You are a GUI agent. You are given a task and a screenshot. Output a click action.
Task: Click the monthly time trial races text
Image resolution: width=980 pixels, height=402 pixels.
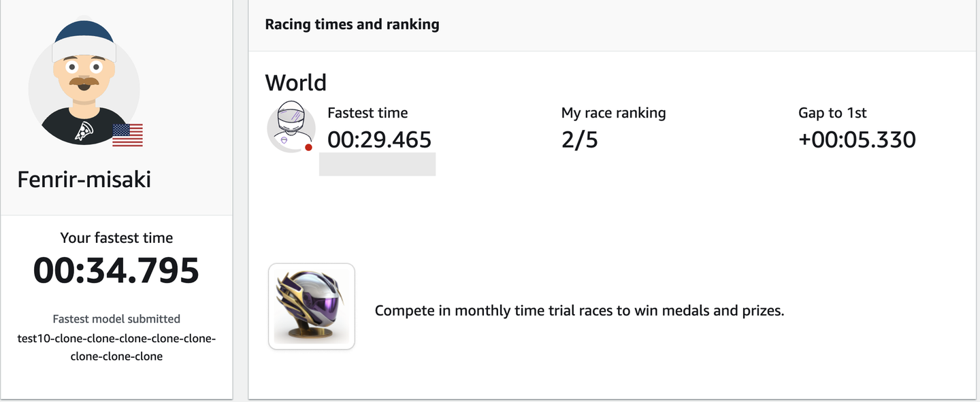[x=579, y=312]
